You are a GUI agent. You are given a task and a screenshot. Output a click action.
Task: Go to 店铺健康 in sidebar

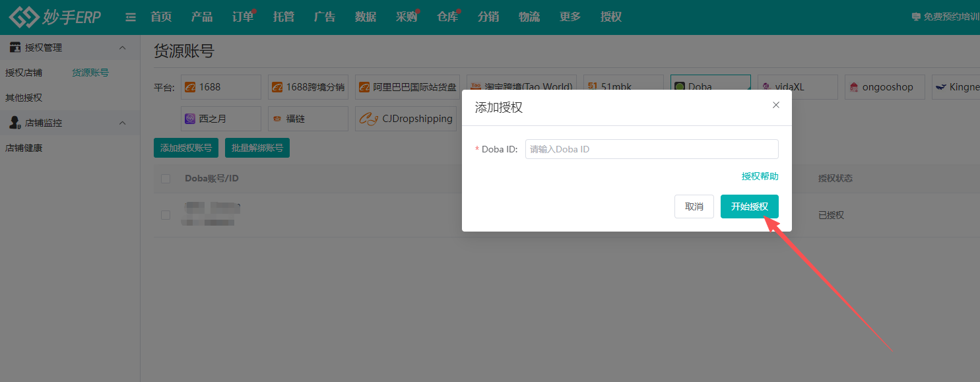[x=24, y=148]
